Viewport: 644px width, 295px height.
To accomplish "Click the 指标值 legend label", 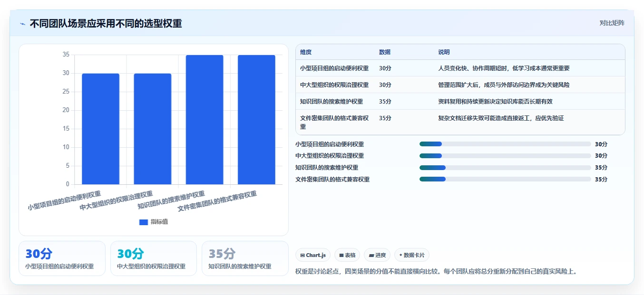I will coord(159,222).
